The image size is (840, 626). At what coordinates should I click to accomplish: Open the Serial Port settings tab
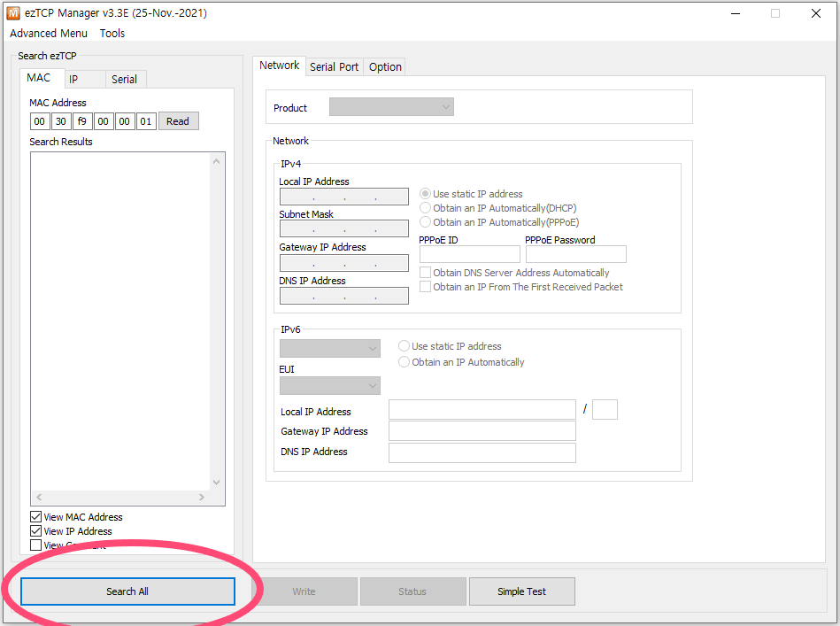click(x=334, y=67)
